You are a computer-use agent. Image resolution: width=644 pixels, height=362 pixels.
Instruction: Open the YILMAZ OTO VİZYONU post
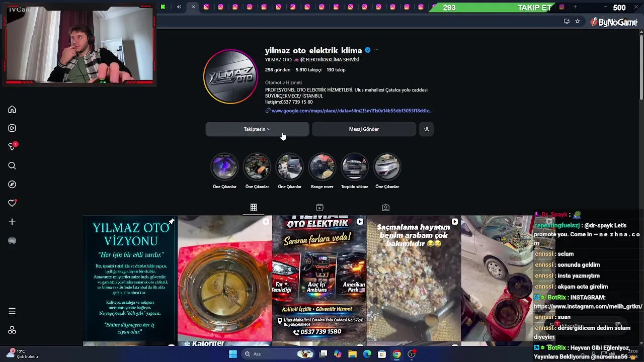pos(130,279)
